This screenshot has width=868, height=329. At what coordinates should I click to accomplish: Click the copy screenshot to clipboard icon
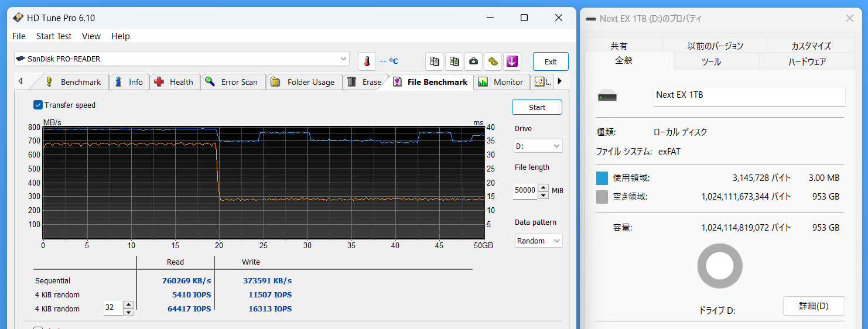(x=454, y=61)
